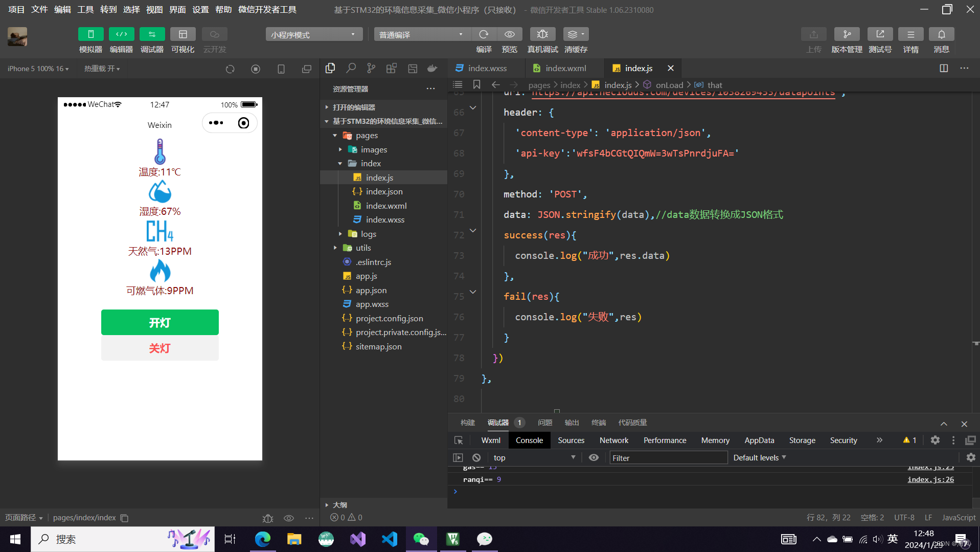Open Microsoft Edge from taskbar
This screenshot has height=552, width=980.
[x=263, y=539]
